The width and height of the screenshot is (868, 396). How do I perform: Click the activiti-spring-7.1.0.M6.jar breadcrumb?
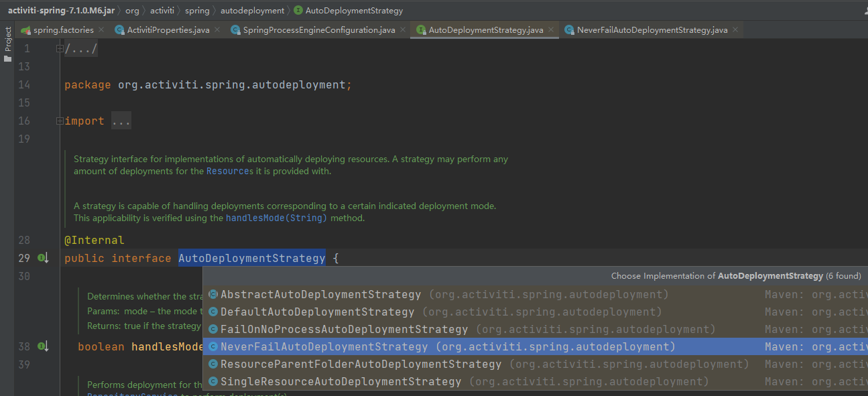(x=61, y=11)
